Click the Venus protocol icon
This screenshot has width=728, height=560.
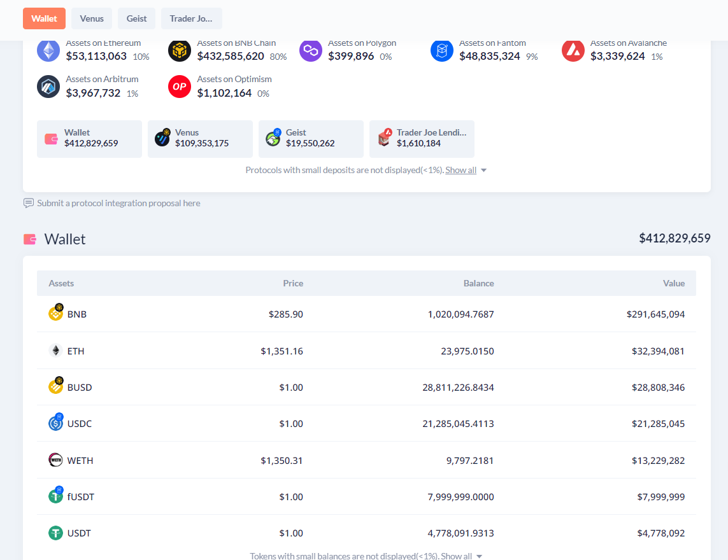pos(162,138)
